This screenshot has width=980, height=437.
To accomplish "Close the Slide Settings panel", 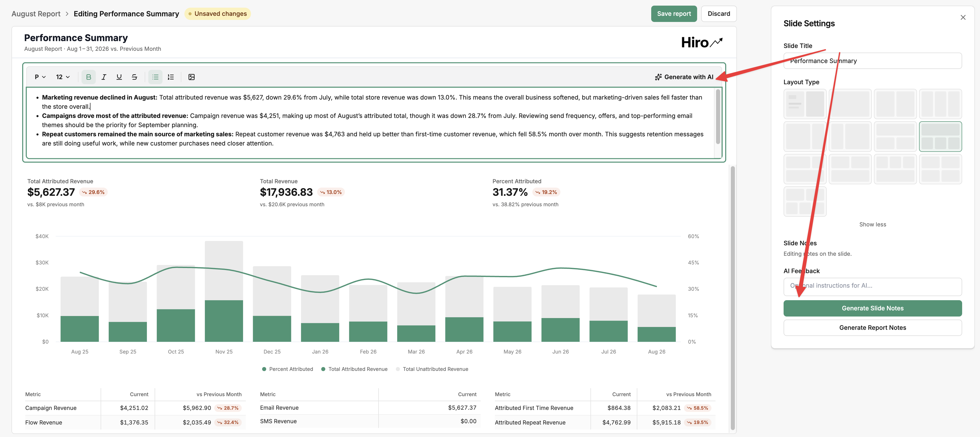I will [963, 18].
